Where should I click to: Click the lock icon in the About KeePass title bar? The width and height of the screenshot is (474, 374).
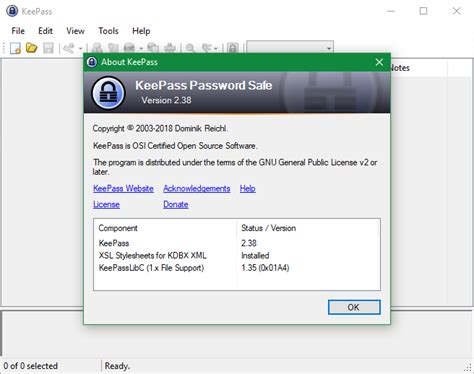[92, 62]
